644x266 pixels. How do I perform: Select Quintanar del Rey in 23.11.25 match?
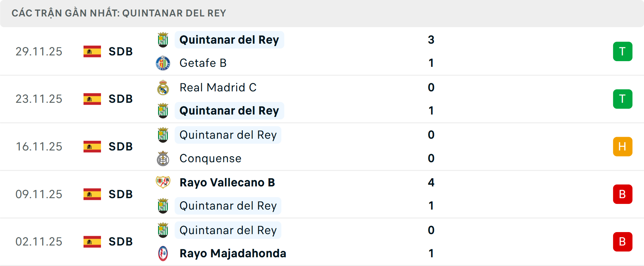[x=229, y=111]
